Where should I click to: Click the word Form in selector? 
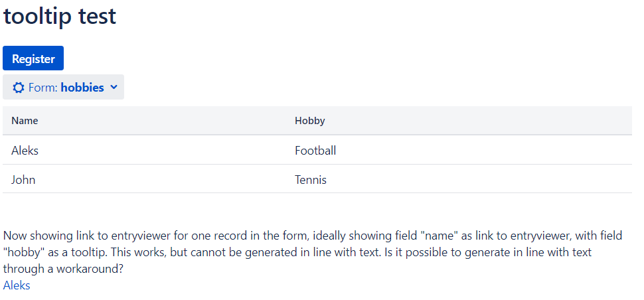42,88
